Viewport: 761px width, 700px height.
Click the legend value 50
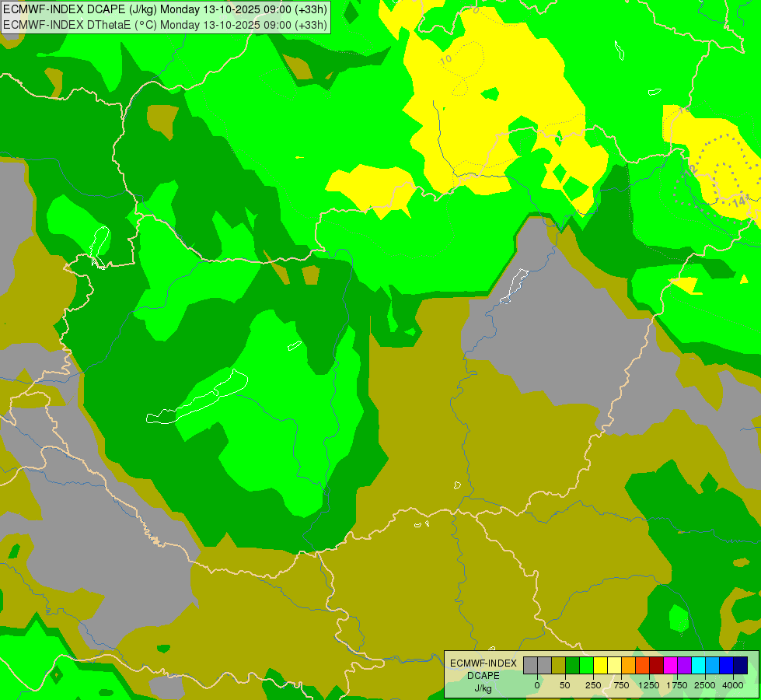(565, 685)
